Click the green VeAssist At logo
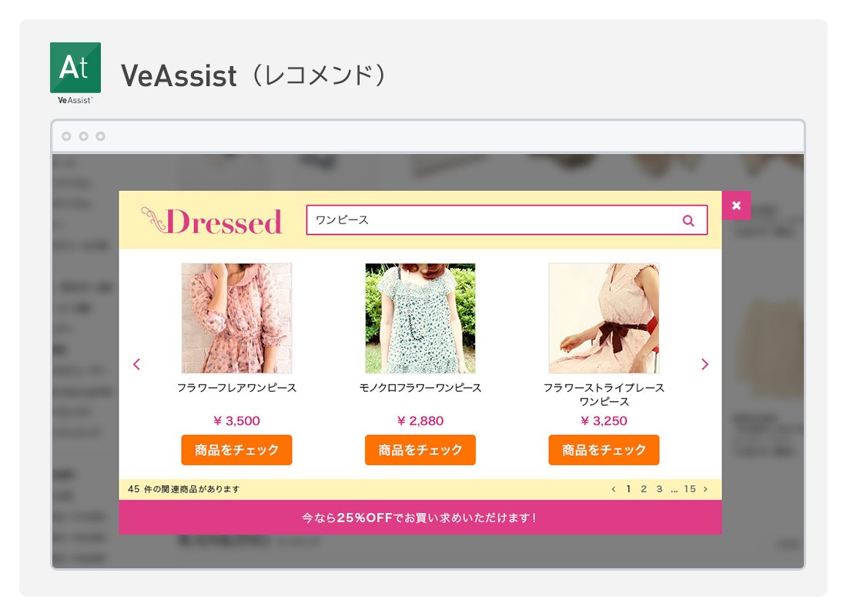The width and height of the screenshot is (847, 616). pyautogui.click(x=75, y=68)
